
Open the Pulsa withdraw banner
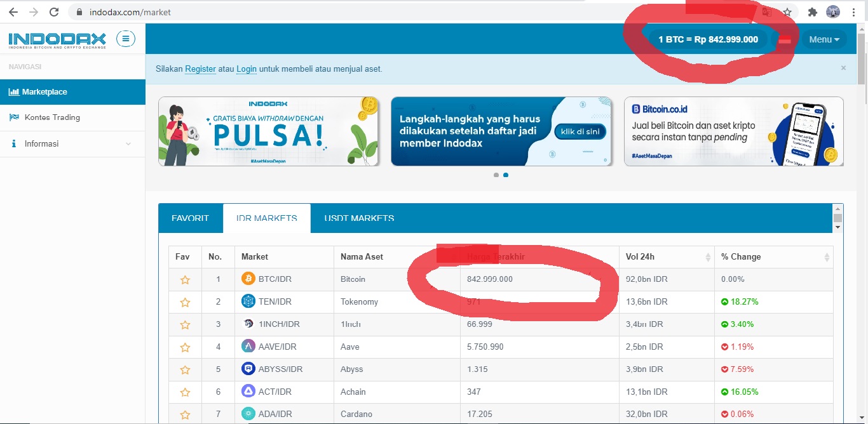point(269,131)
